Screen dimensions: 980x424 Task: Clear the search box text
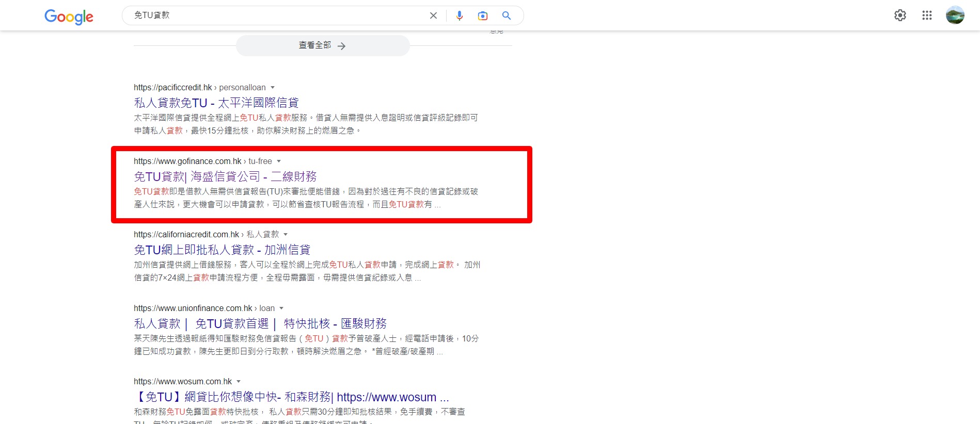coord(433,15)
